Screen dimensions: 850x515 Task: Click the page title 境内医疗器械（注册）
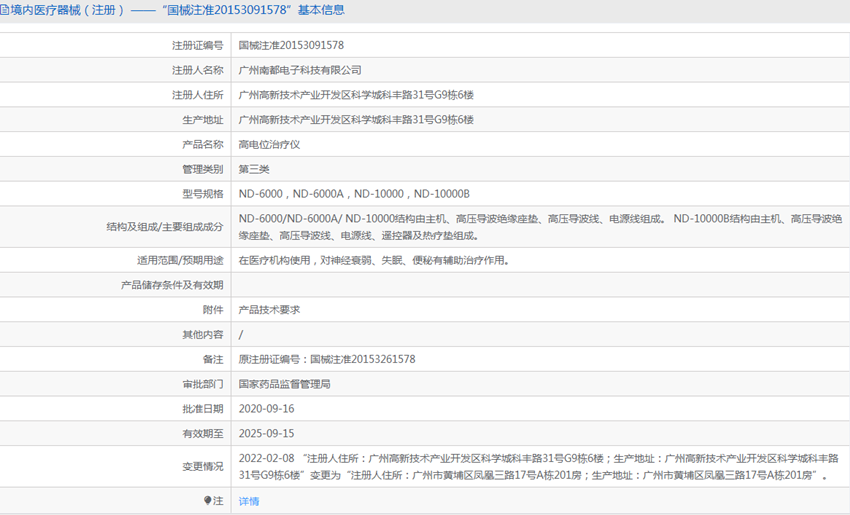click(x=68, y=10)
